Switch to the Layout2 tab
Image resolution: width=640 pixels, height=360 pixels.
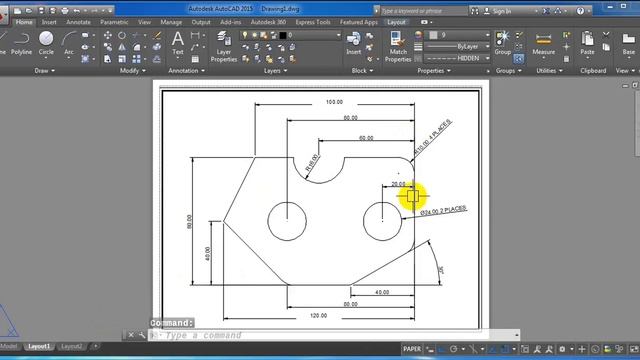pyautogui.click(x=71, y=347)
